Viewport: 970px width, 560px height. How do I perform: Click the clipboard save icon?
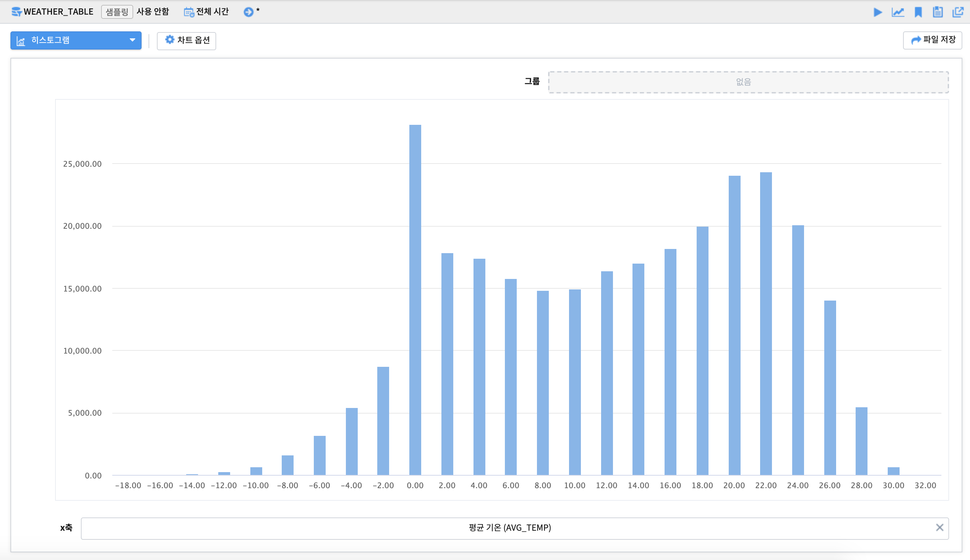[x=938, y=12]
